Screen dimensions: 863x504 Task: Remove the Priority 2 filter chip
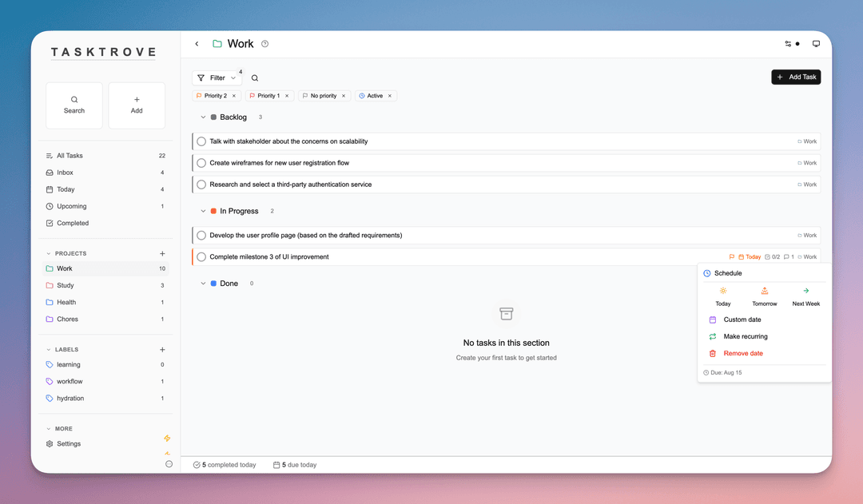click(x=234, y=96)
